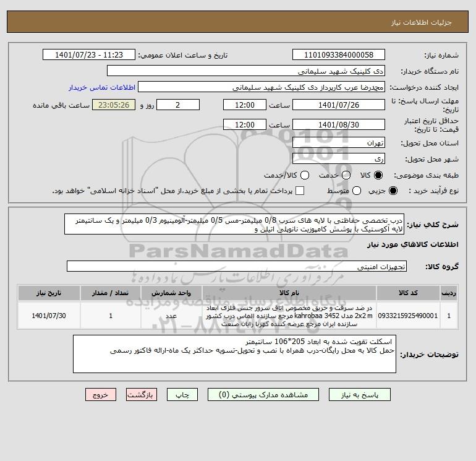476x461 pixels.
Task: Click the remaining time field 23:05:26
Action: pyautogui.click(x=114, y=105)
